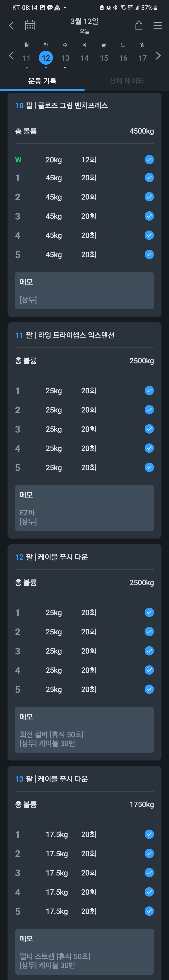Image resolution: width=169 pixels, height=980 pixels.
Task: Go to next week with right chevron
Action: [x=158, y=56]
